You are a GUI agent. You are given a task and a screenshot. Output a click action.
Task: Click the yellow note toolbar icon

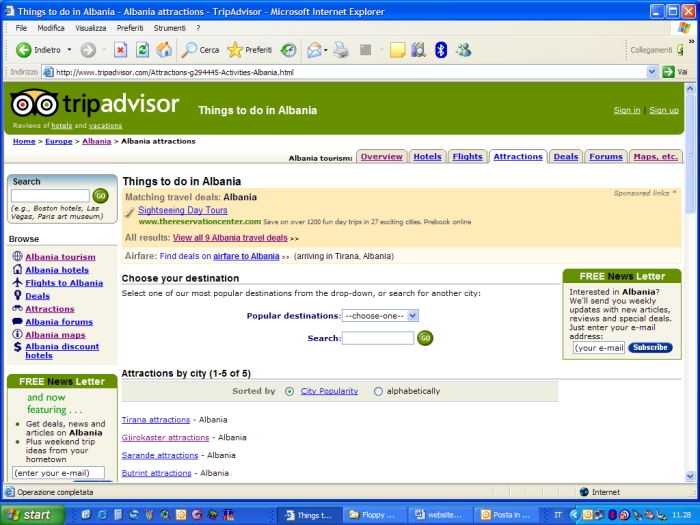(x=397, y=50)
